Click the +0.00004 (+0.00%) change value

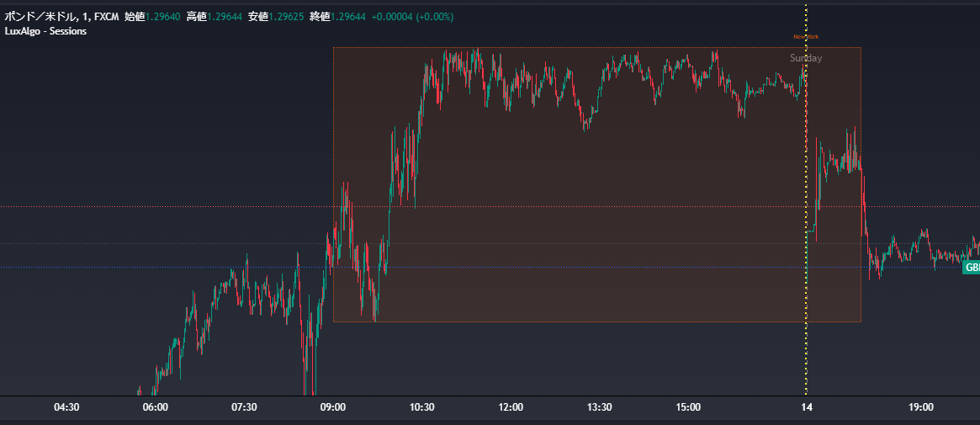pyautogui.click(x=412, y=16)
